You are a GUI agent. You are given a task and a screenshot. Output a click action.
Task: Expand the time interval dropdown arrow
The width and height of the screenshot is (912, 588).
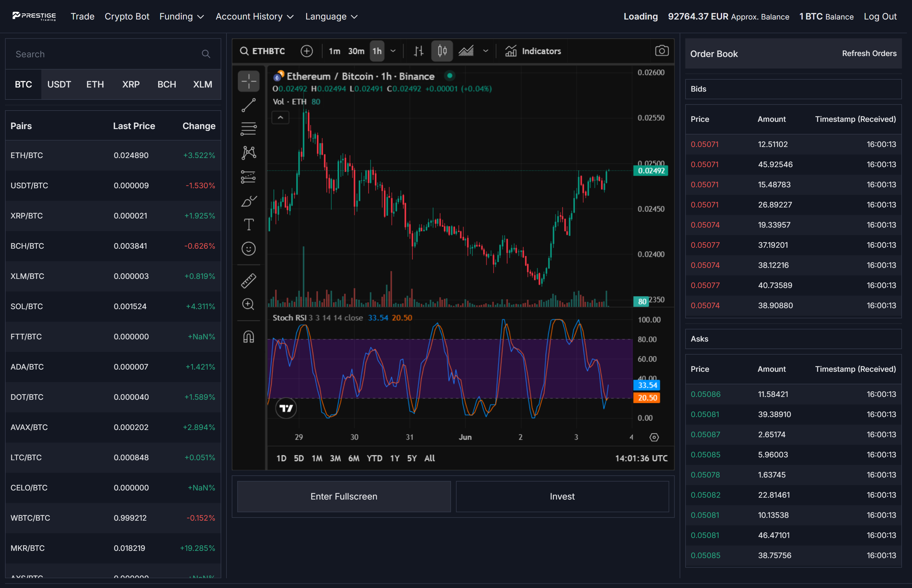(393, 51)
